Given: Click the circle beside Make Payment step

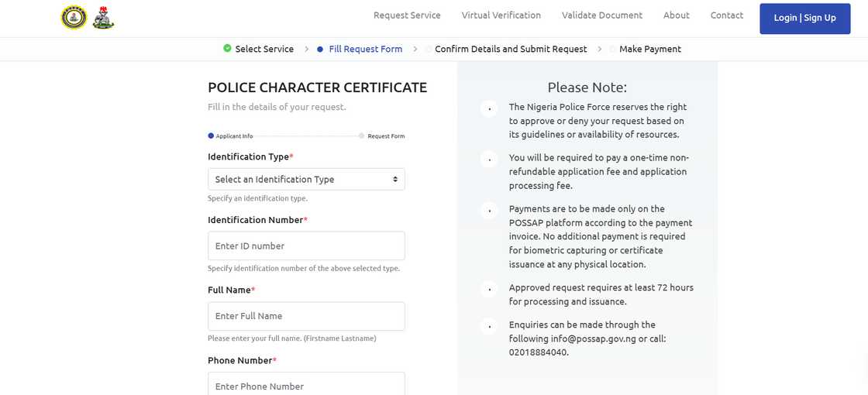Looking at the screenshot, I should [x=612, y=50].
